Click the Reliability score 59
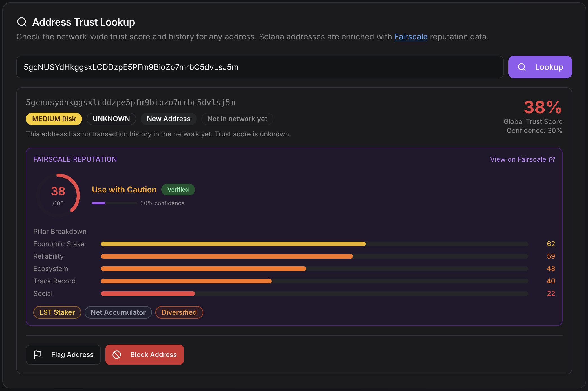 coord(551,256)
